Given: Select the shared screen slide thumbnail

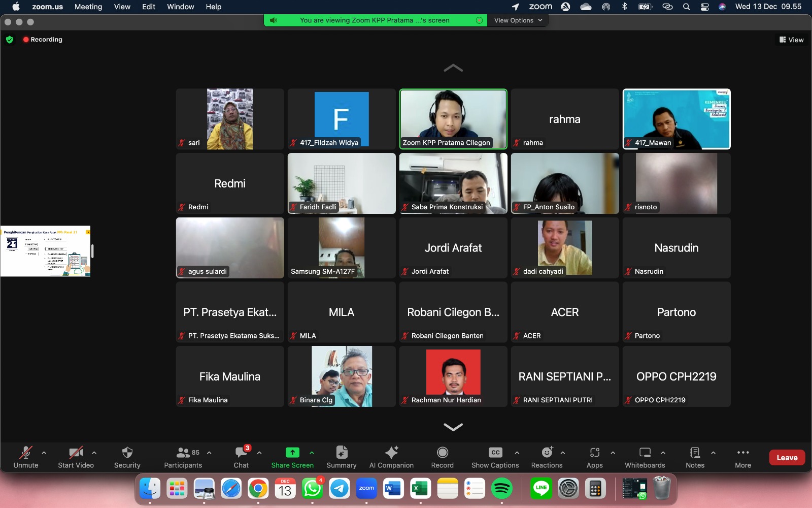Looking at the screenshot, I should tap(46, 251).
